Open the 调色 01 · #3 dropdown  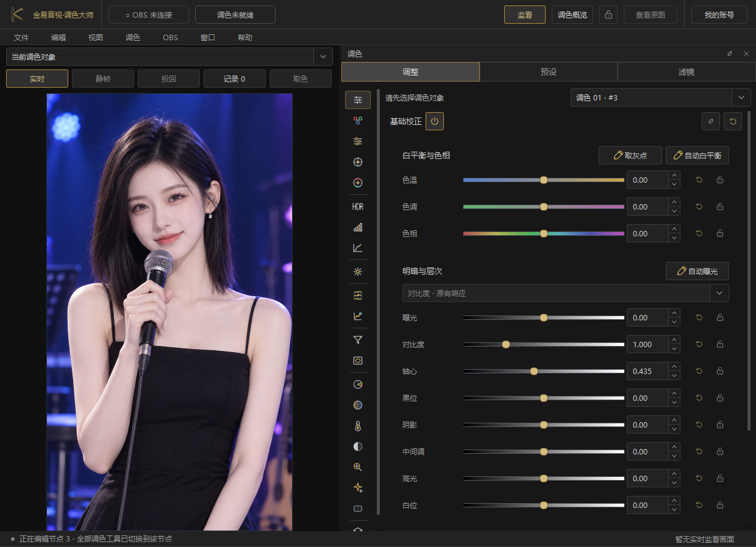point(660,97)
